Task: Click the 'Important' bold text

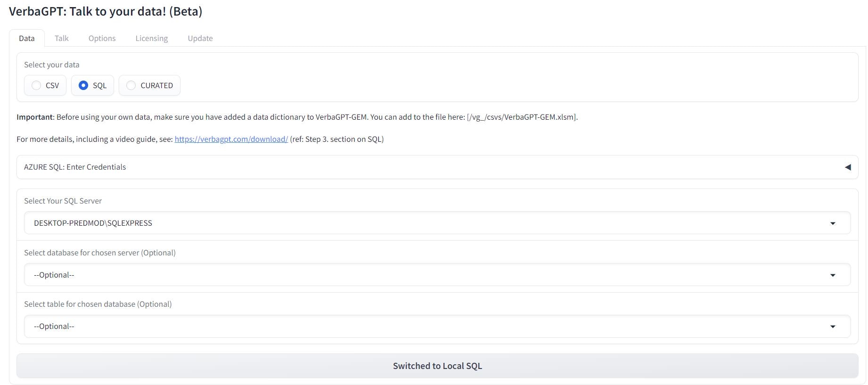Action: (34, 117)
